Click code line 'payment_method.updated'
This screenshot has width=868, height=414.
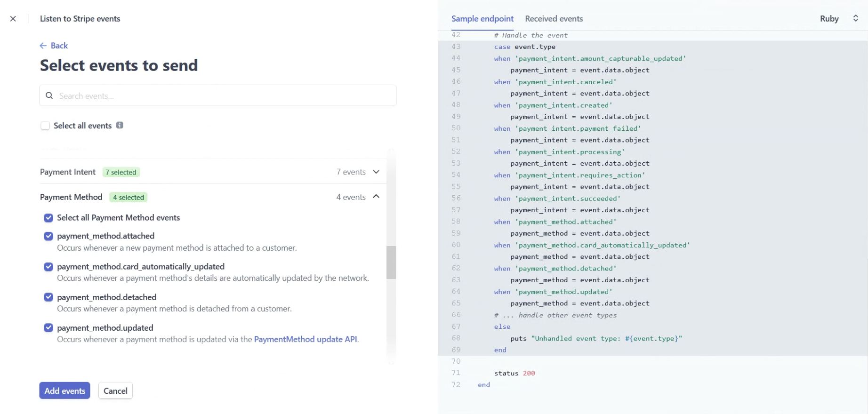point(554,292)
